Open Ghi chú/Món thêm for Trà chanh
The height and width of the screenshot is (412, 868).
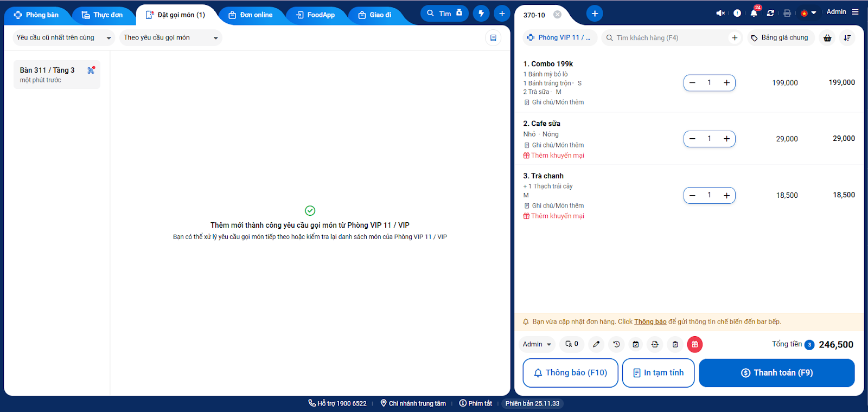554,206
